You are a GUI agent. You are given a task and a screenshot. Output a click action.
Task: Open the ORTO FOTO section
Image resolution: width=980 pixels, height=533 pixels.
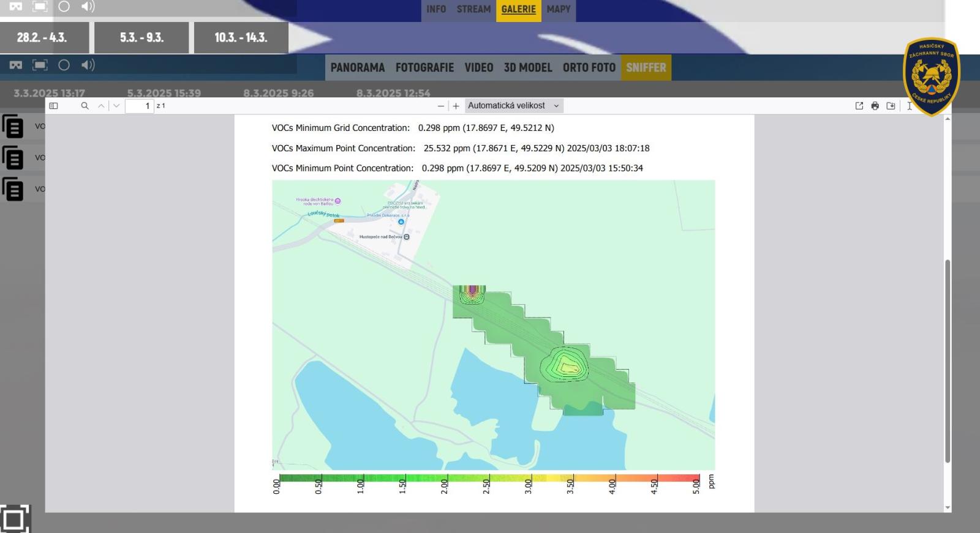click(589, 67)
